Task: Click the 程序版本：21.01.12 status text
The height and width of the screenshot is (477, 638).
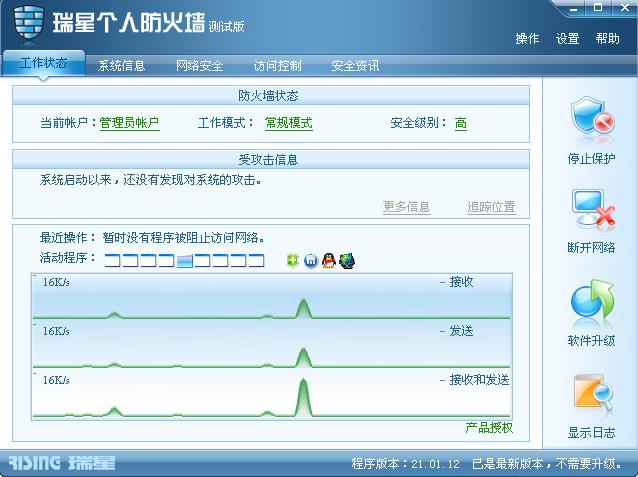Action: (x=405, y=464)
